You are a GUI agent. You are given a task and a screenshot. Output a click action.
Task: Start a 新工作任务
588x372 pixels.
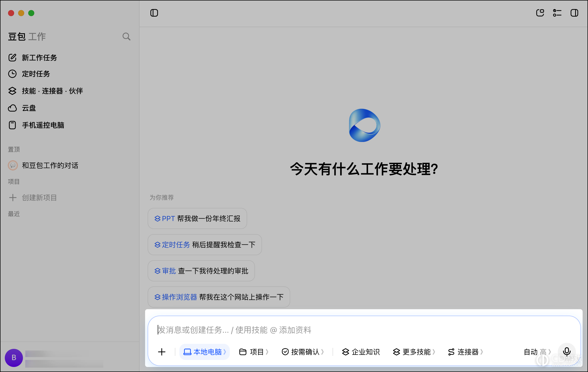pyautogui.click(x=33, y=58)
